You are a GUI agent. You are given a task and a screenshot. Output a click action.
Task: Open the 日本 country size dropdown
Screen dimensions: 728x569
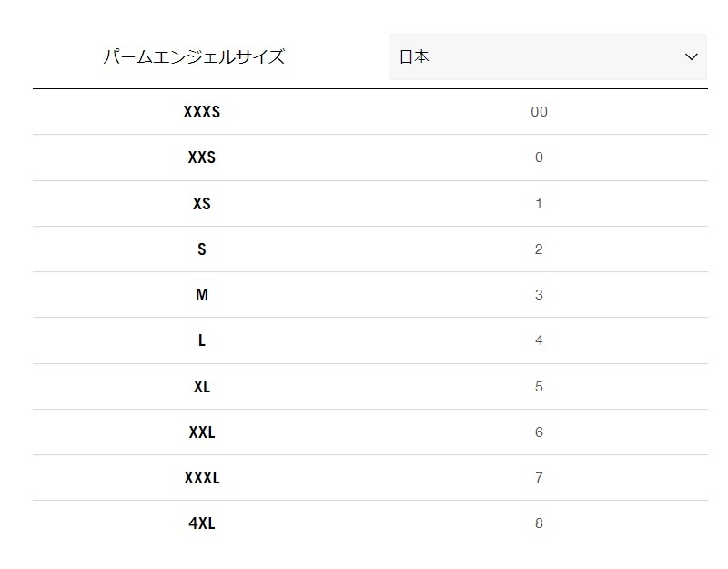[x=548, y=56]
